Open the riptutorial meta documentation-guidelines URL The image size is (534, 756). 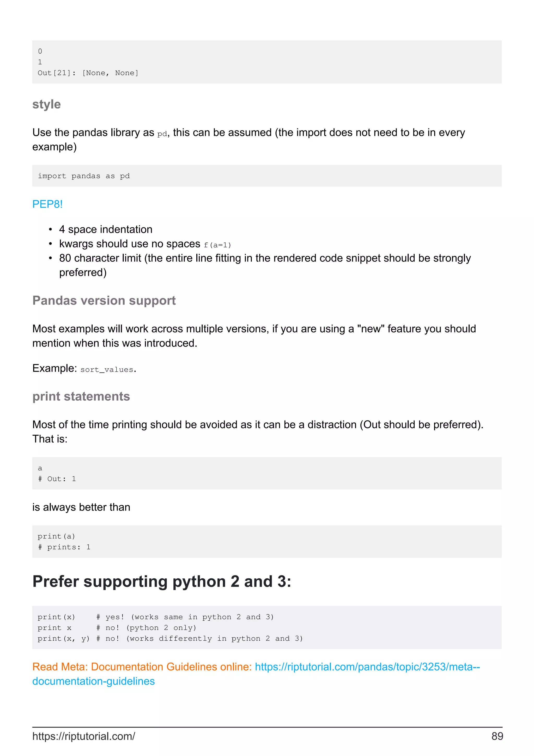[367, 667]
